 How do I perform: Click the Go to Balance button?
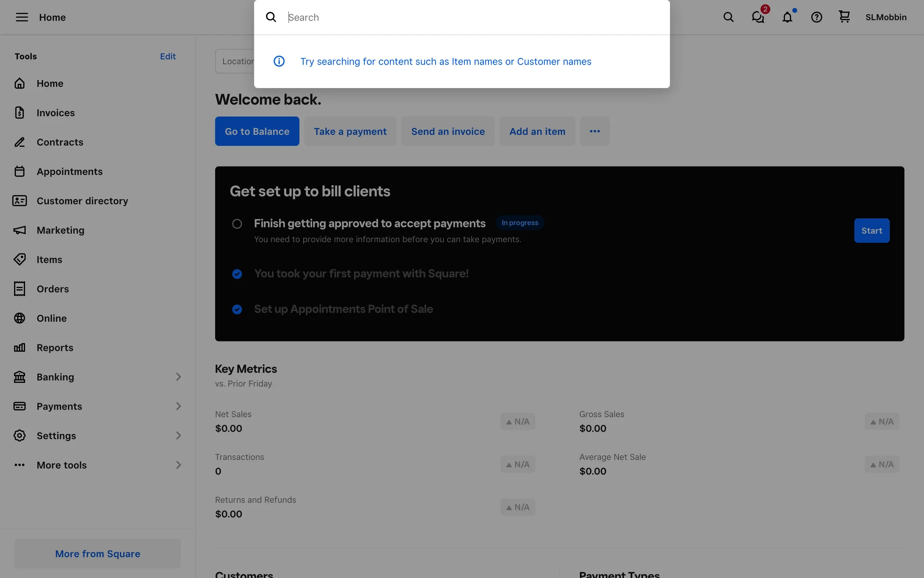(257, 131)
